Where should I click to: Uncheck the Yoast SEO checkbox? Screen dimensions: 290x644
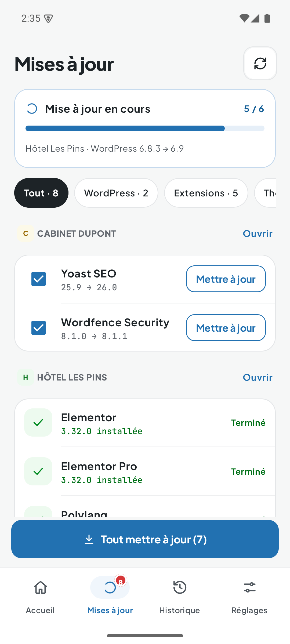point(38,279)
